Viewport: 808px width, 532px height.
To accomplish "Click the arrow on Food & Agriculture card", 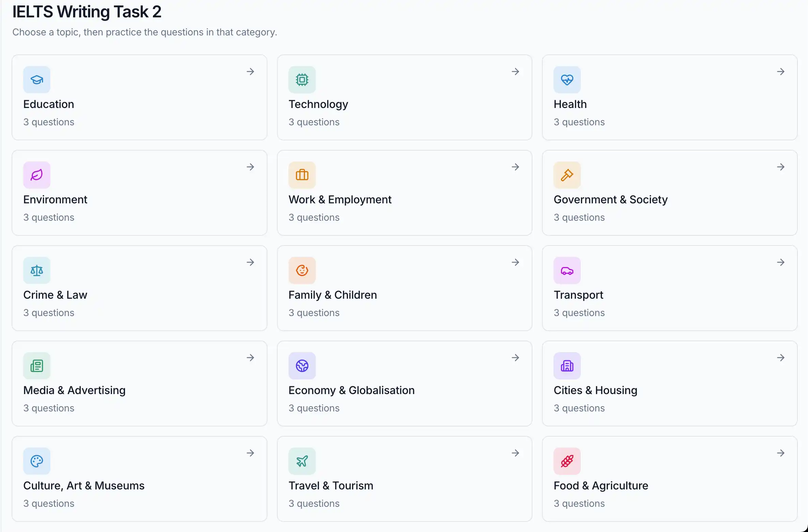I will pos(781,453).
